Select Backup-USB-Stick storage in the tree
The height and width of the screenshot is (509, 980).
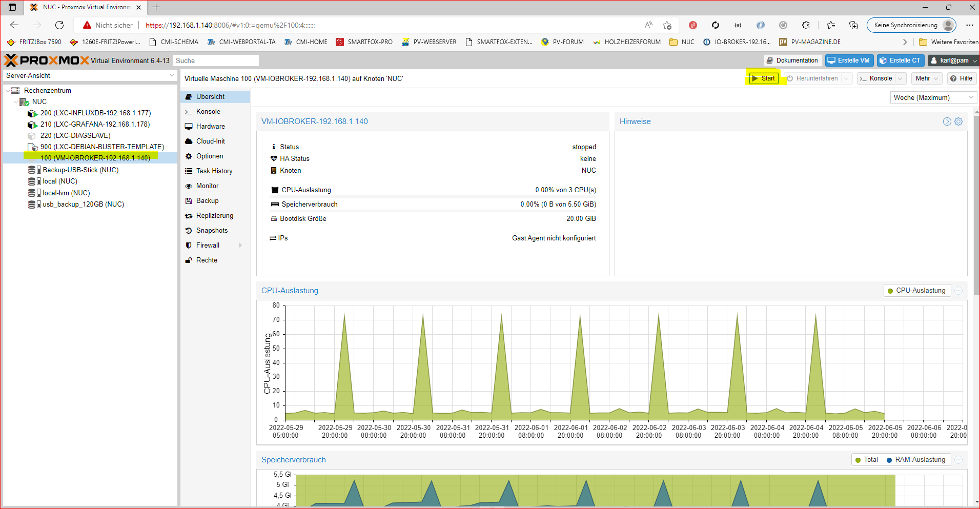(x=80, y=170)
